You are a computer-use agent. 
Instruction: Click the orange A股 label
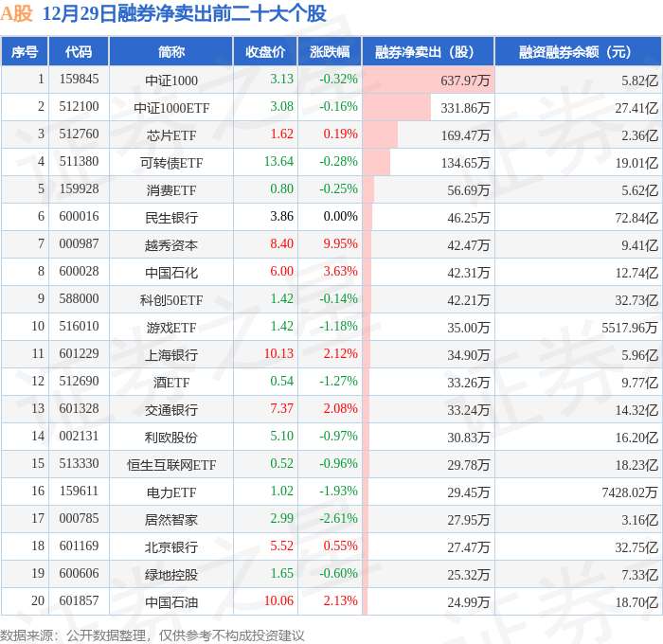(x=17, y=13)
